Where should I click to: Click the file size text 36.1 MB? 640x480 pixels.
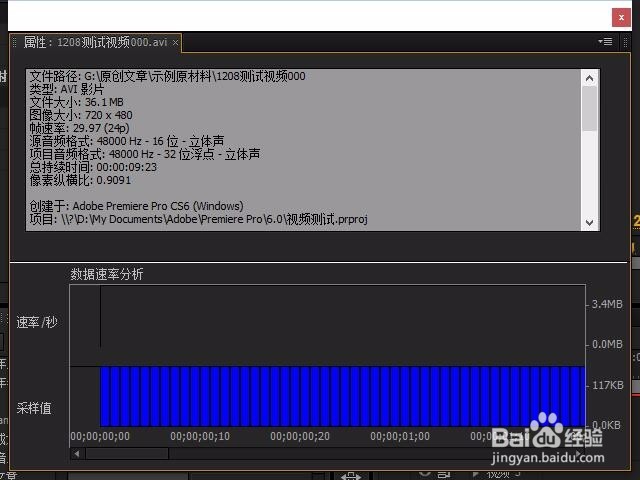coord(76,102)
